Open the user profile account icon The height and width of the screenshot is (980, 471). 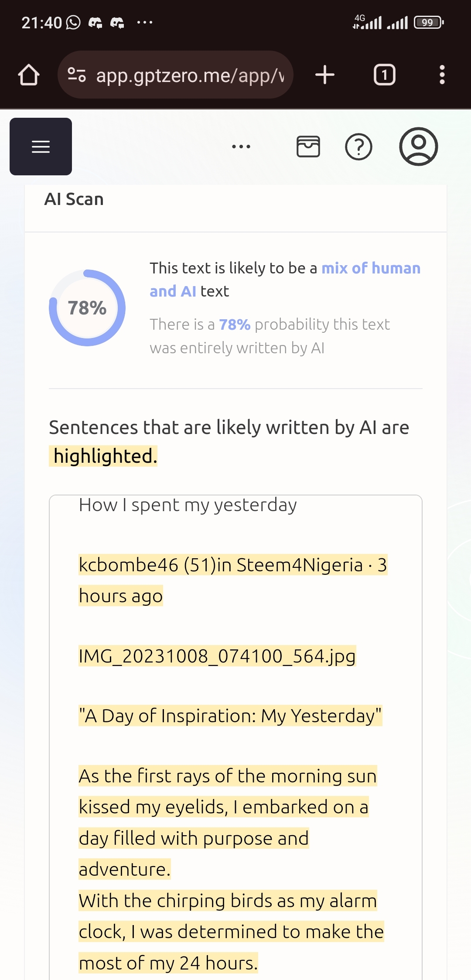pos(418,147)
